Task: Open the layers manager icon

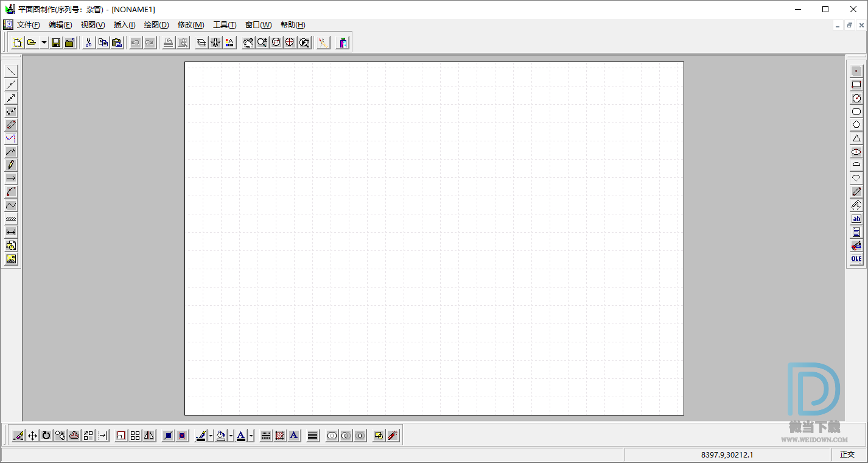Action: point(201,43)
